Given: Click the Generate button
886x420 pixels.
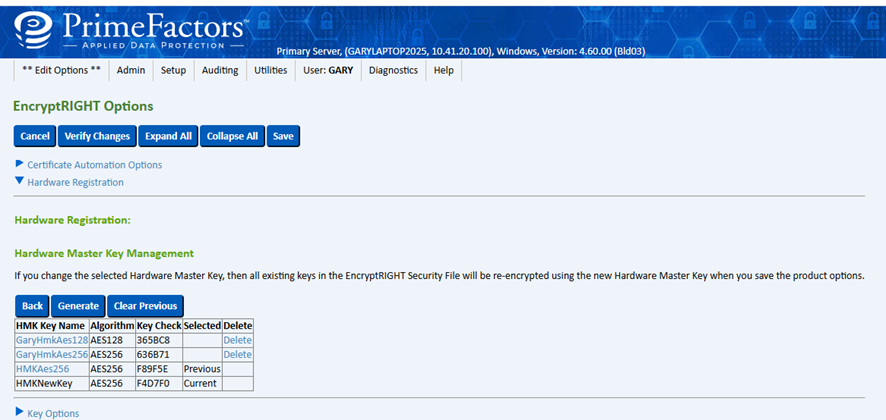Looking at the screenshot, I should click(x=78, y=306).
